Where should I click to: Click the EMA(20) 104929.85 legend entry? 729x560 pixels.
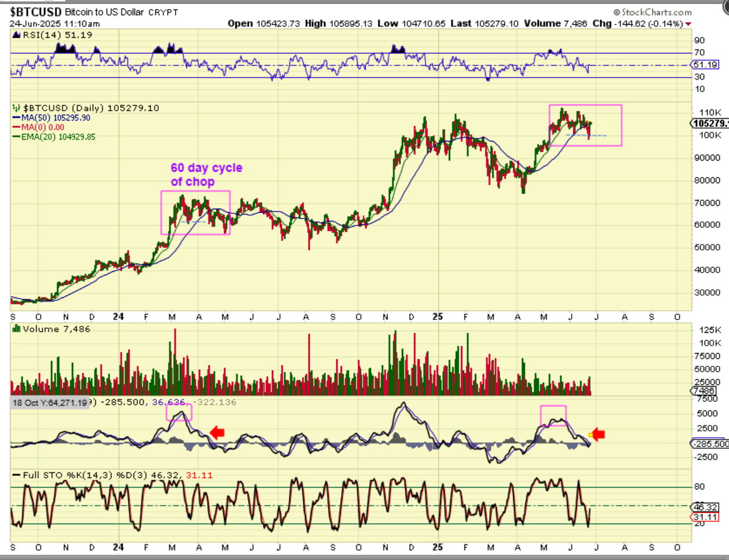click(x=55, y=137)
